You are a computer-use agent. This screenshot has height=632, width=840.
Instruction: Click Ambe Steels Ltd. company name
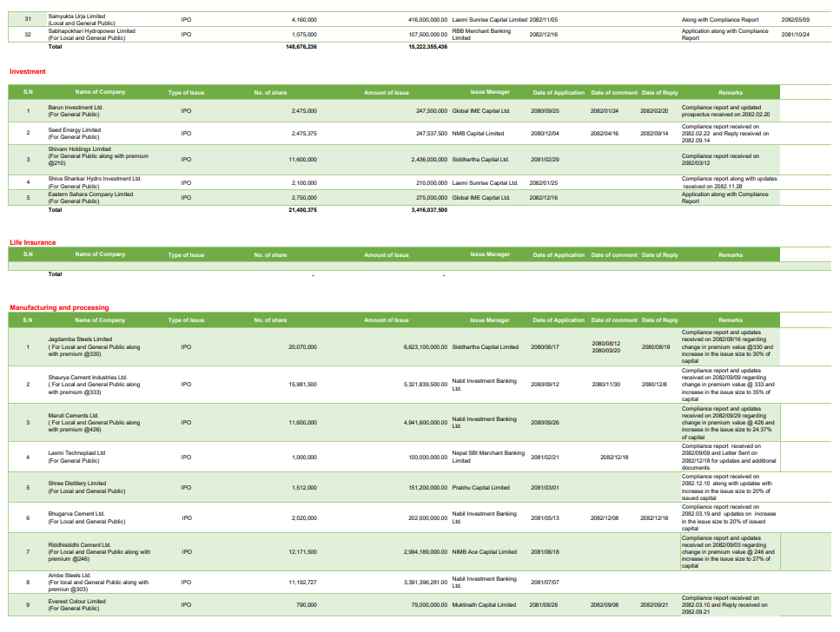point(69,575)
